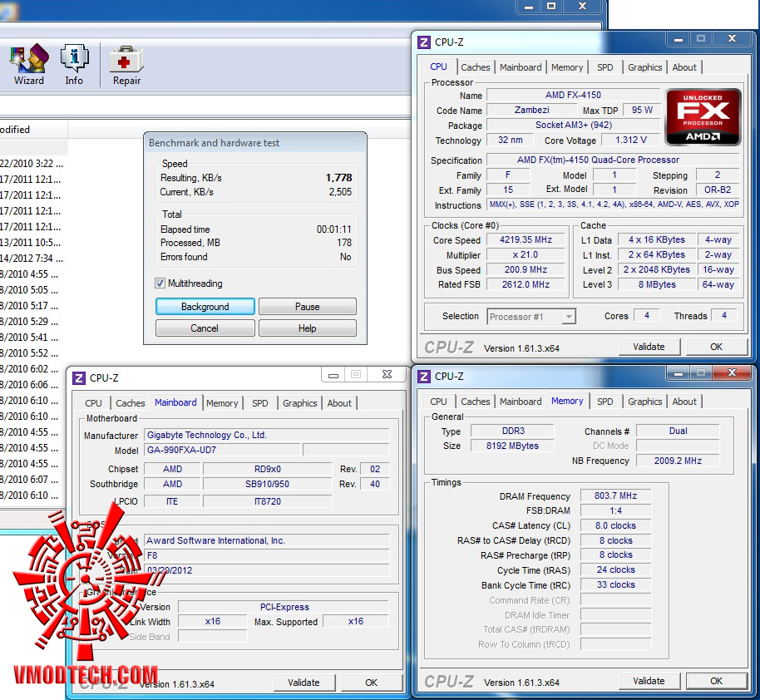Viewport: 760px width, 700px height.
Task: Click the CAS# Latency 8.0 clocks value
Action: (x=615, y=525)
